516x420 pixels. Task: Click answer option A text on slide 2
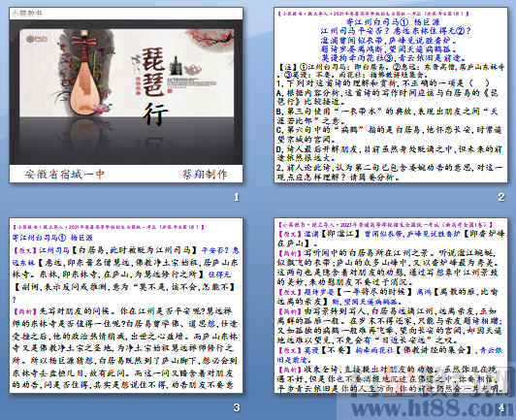(388, 97)
